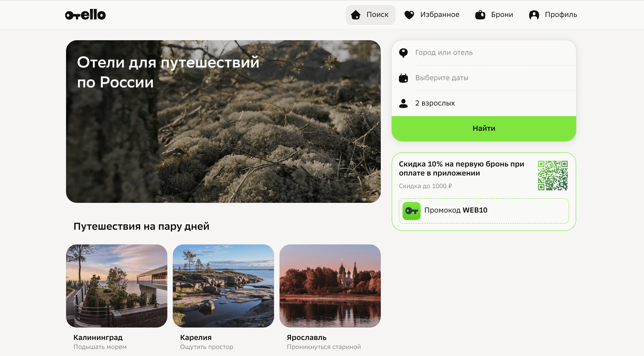Viewport: 644px width, 356px height.
Task: Click the bag icon beside Брони
Action: (x=480, y=15)
